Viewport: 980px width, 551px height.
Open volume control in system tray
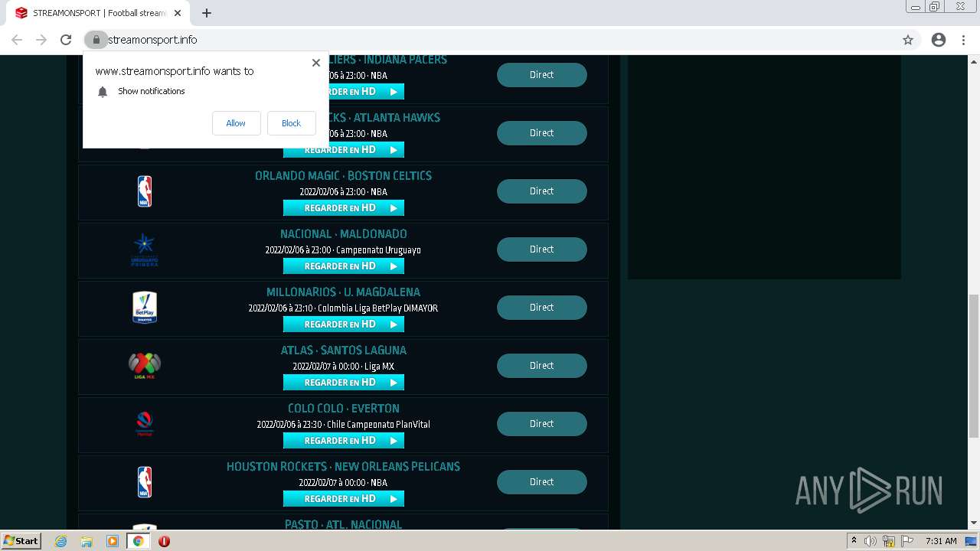pos(871,541)
